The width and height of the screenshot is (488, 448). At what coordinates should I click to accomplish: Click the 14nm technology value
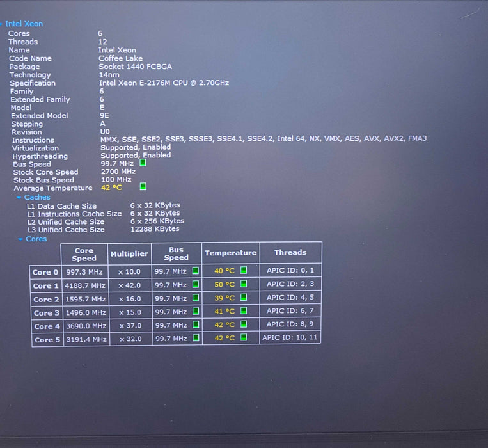tap(109, 75)
